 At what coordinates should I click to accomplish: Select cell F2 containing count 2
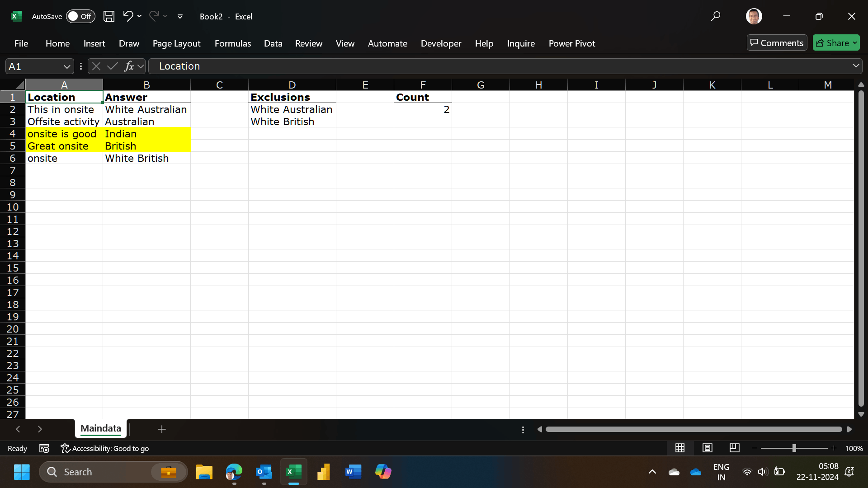(x=423, y=109)
